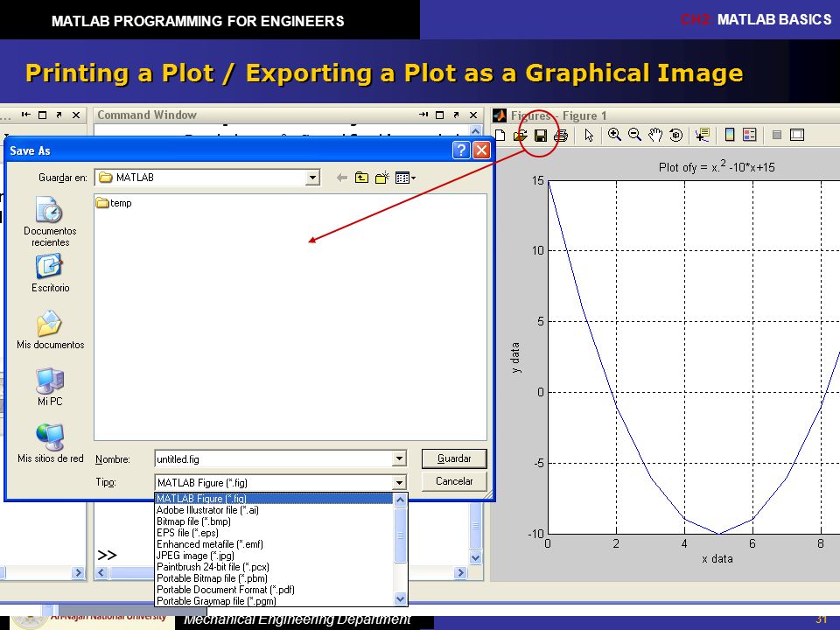The height and width of the screenshot is (630, 840).
Task: Click the file type list scroll-up arrow
Action: (400, 500)
